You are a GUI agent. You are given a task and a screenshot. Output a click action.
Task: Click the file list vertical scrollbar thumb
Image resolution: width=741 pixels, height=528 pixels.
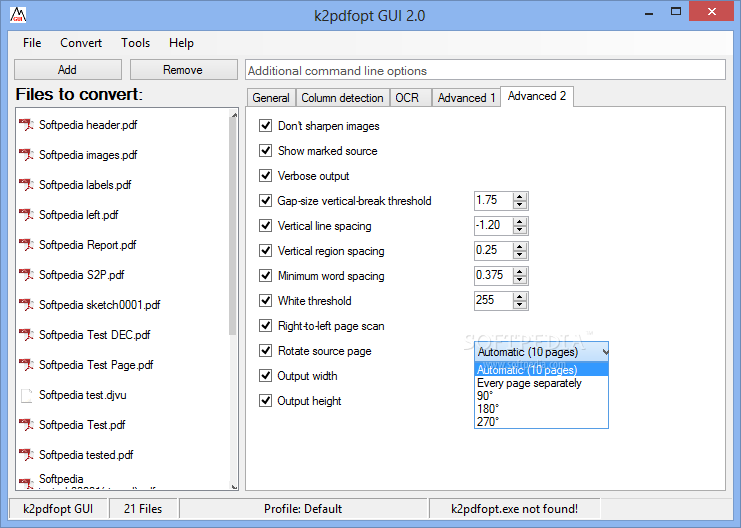click(233, 227)
